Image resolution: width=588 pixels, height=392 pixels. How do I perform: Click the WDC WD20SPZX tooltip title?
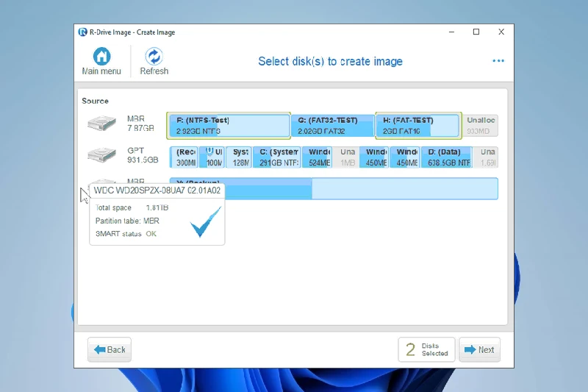coord(157,190)
